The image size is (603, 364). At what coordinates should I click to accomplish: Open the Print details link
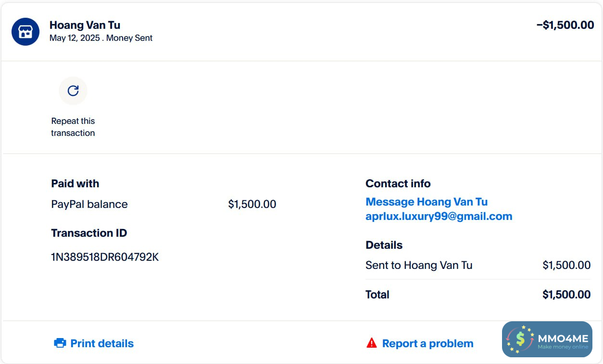[x=102, y=343]
